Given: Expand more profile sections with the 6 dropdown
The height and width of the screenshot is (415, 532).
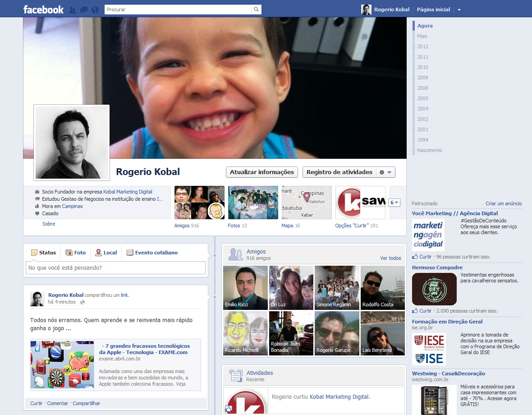Looking at the screenshot, I should [x=394, y=203].
